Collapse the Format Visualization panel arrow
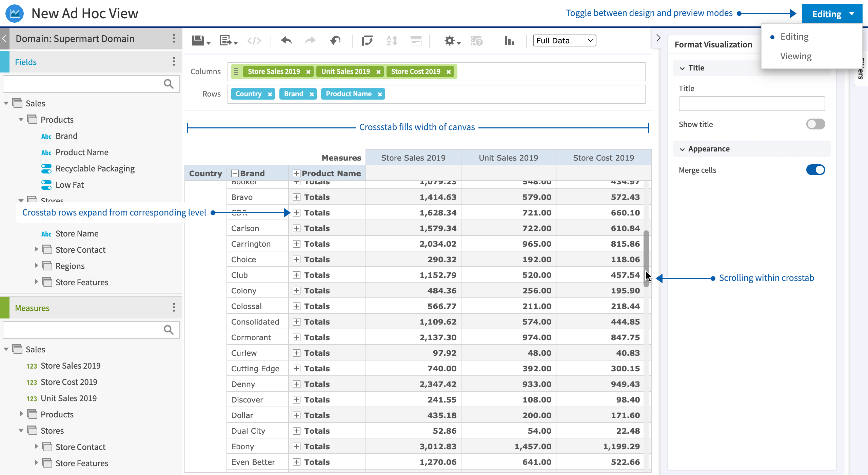 tap(658, 38)
